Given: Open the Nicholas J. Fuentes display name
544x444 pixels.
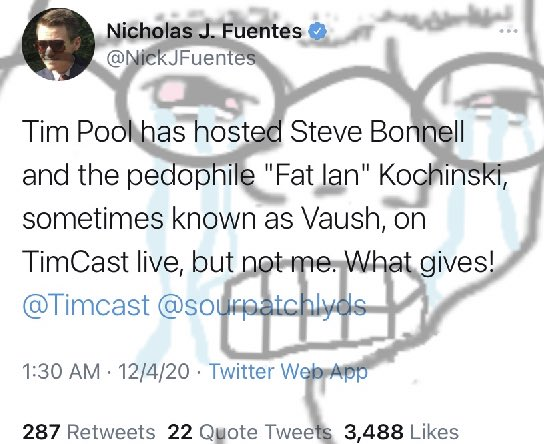Looking at the screenshot, I should [x=204, y=31].
